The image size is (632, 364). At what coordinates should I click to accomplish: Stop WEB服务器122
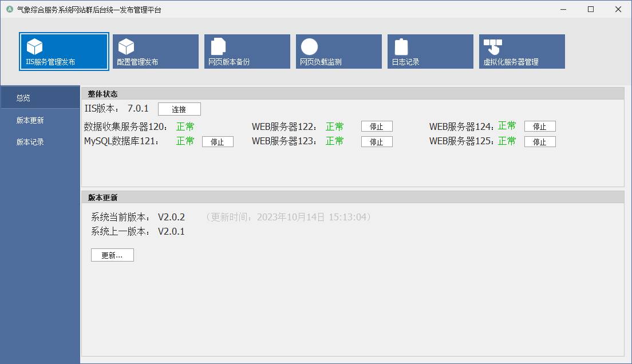pos(377,126)
